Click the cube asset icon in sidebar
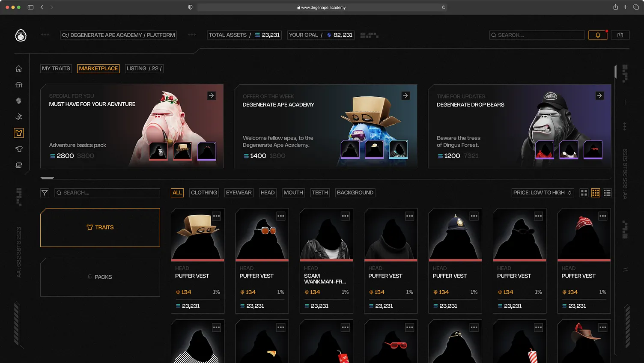The image size is (644, 363). pos(19,101)
